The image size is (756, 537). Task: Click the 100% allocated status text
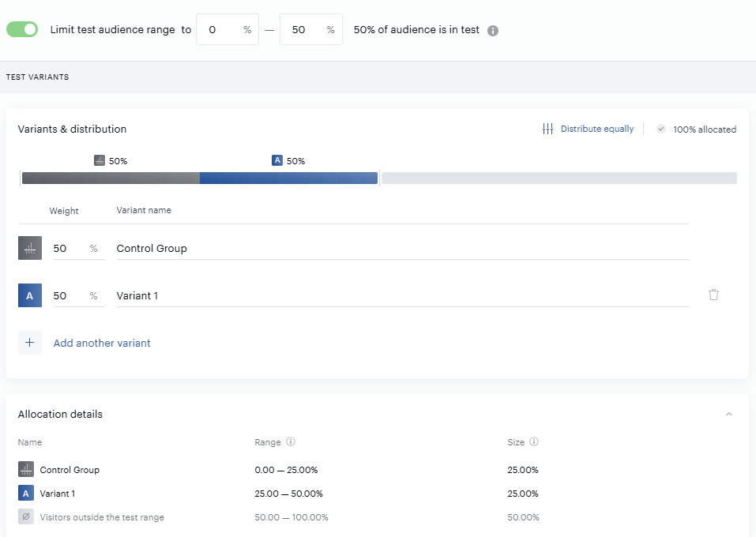705,130
